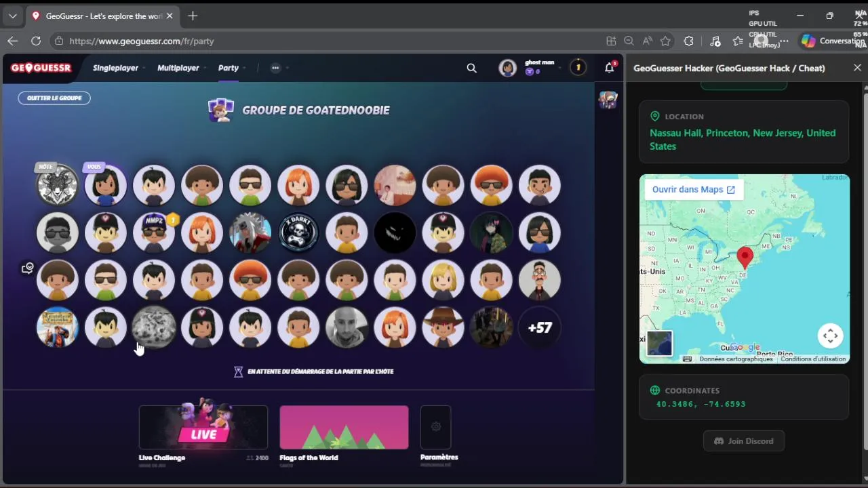Reload the page
Image resolution: width=868 pixels, height=488 pixels.
pos(36,41)
